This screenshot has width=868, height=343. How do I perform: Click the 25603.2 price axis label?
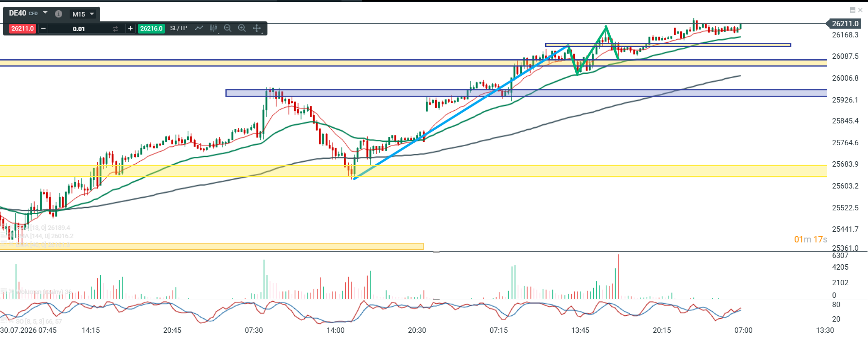click(845, 186)
